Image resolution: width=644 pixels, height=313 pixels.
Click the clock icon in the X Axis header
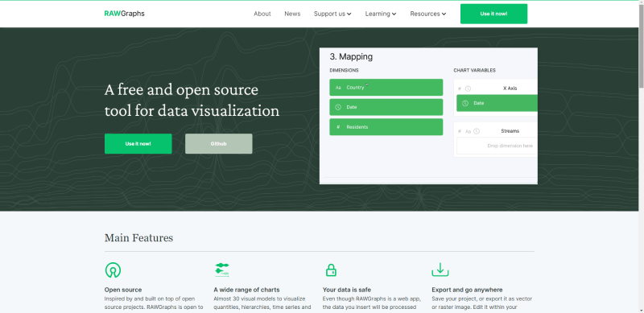click(x=468, y=89)
